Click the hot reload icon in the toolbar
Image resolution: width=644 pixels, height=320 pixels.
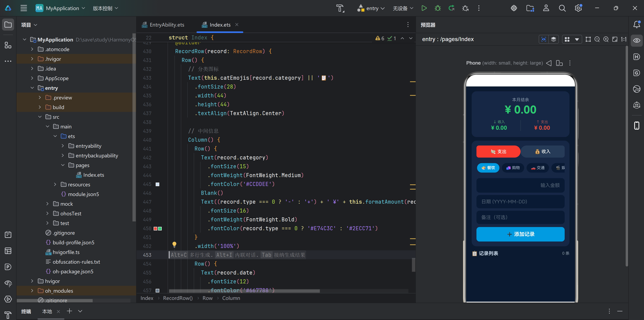click(451, 8)
